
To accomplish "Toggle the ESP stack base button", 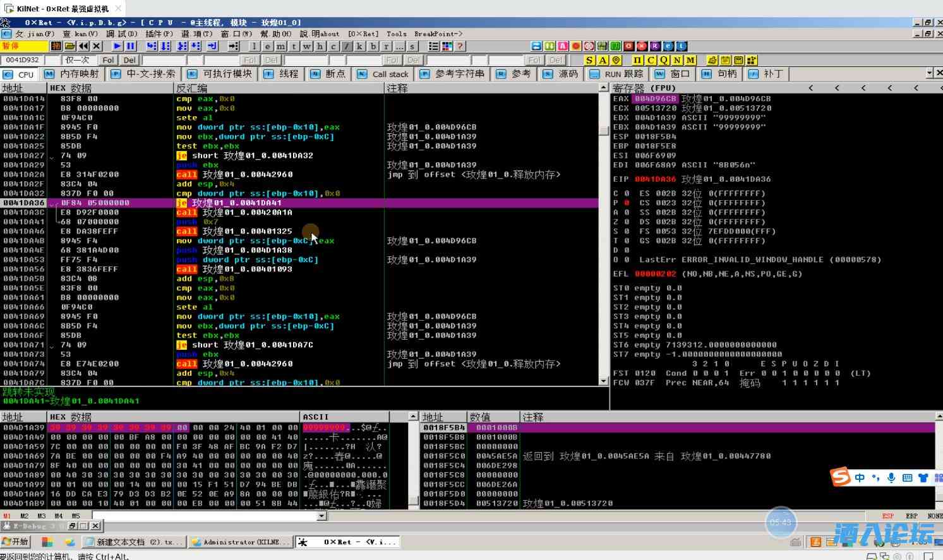I will click(888, 516).
